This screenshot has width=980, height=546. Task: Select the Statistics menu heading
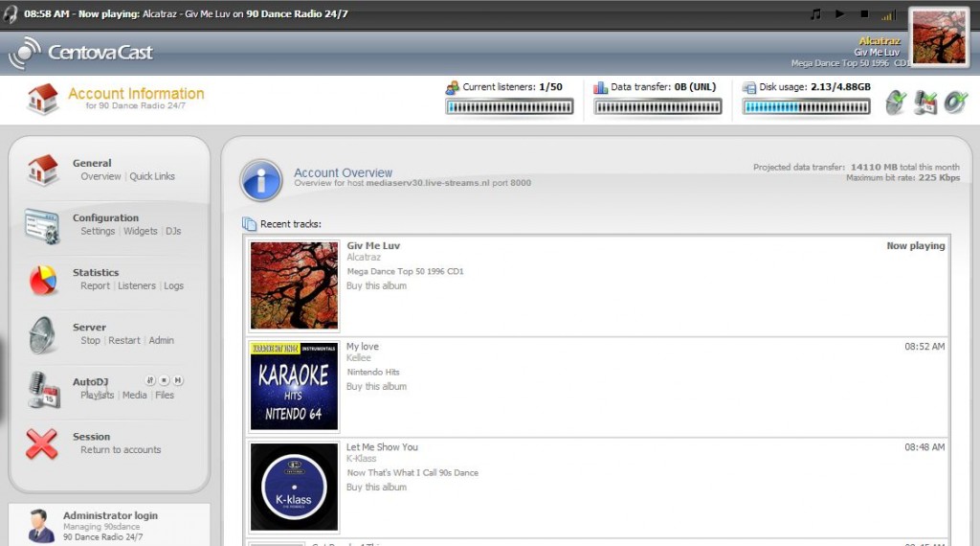96,273
